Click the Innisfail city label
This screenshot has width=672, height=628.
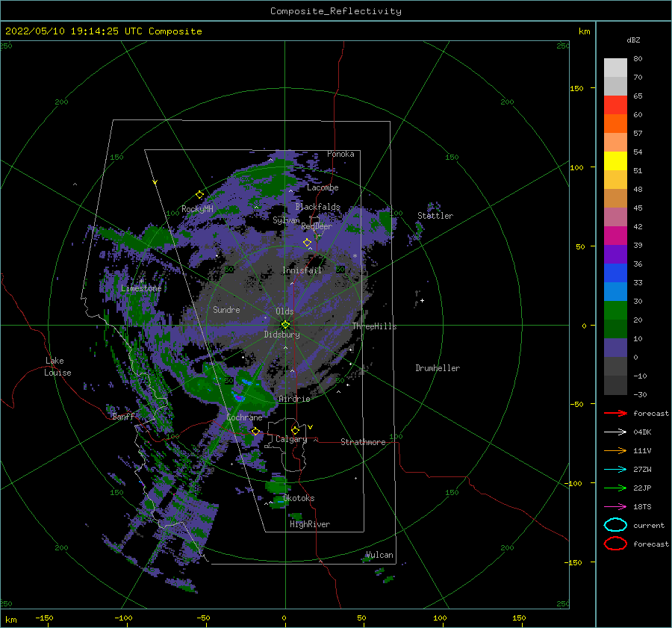(x=302, y=270)
